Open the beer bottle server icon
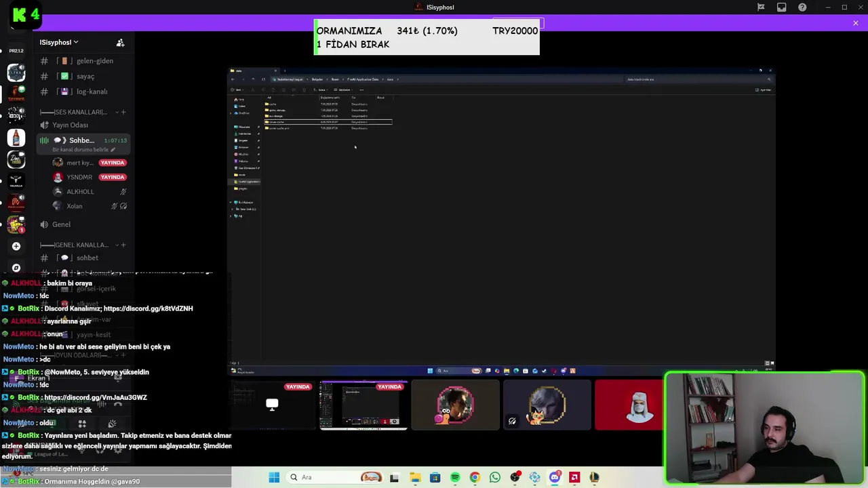 coord(16,138)
